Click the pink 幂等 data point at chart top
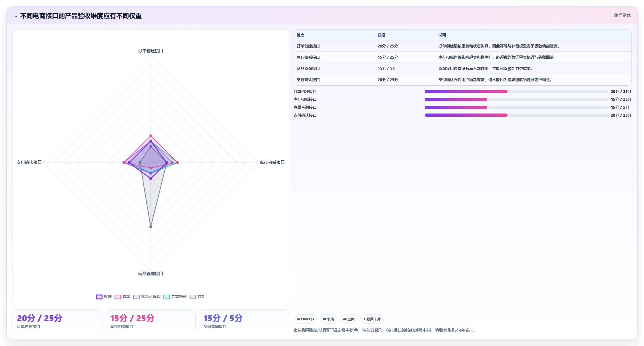The image size is (644, 346). pyautogui.click(x=151, y=136)
